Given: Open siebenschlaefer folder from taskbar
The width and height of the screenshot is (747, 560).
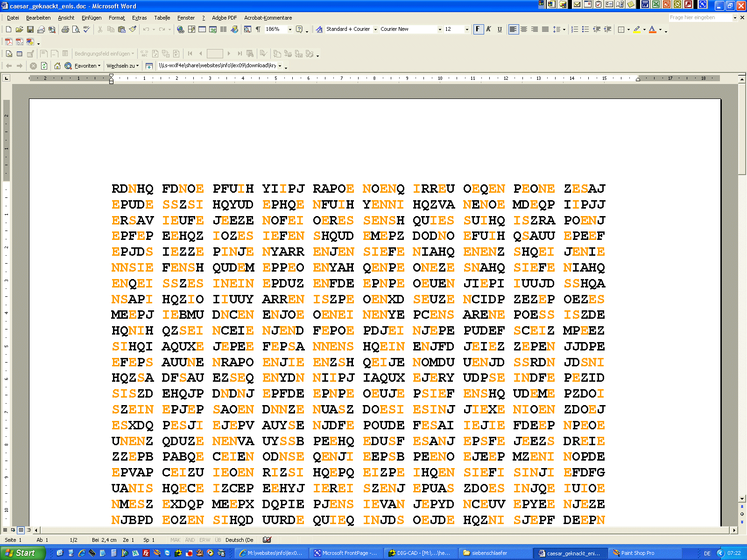Looking at the screenshot, I should 496,553.
